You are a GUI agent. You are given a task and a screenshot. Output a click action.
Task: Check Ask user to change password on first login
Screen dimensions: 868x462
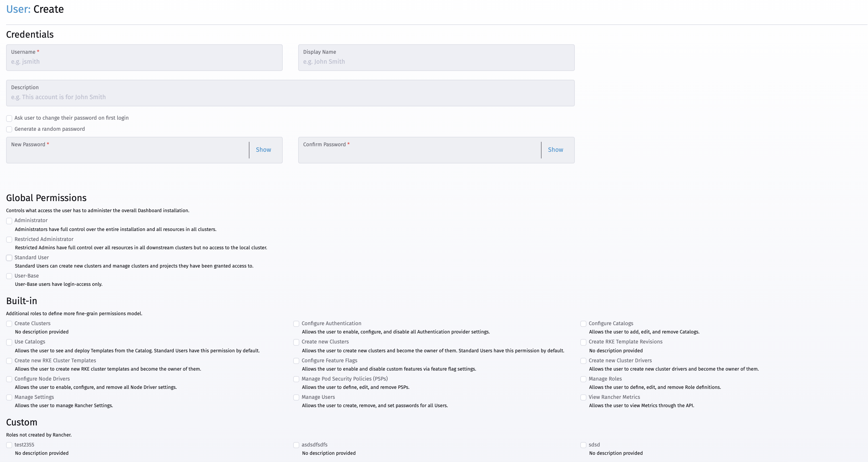[x=9, y=118]
